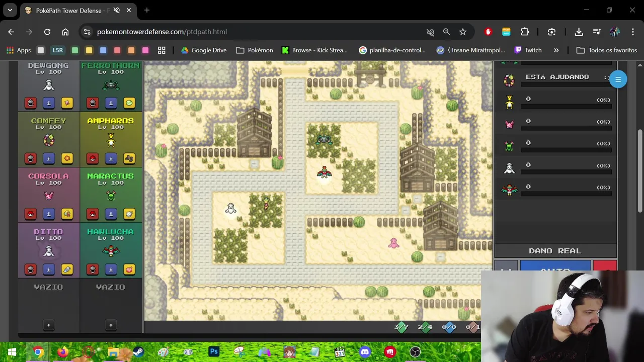
Task: Open Corsola's info button
Action: click(x=49, y=214)
